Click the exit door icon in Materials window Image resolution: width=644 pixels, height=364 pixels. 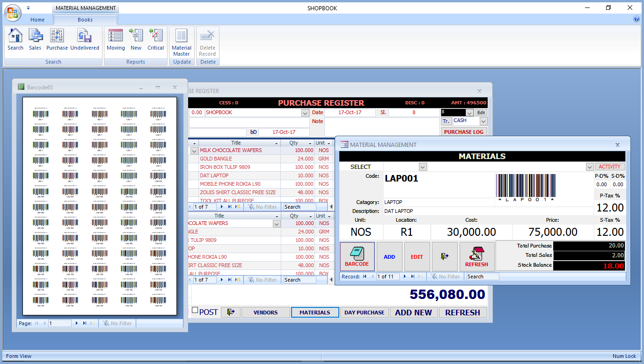click(x=445, y=256)
